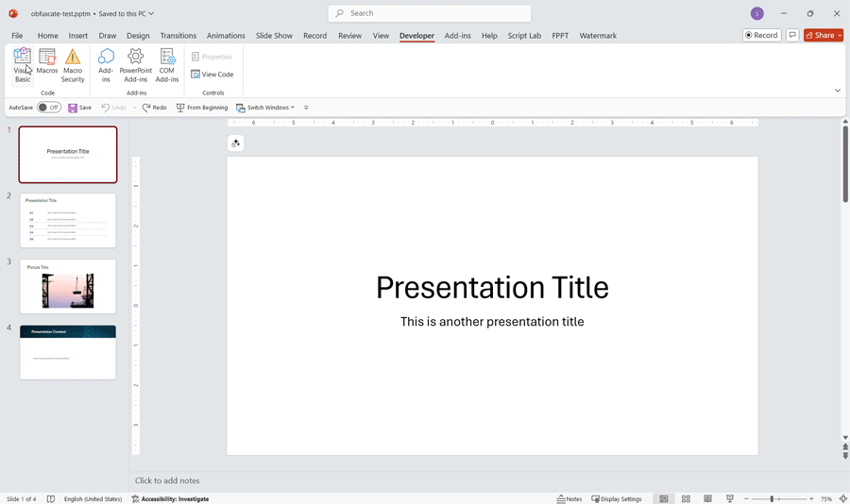Click the Macros icon
Image resolution: width=850 pixels, height=504 pixels.
tap(47, 62)
